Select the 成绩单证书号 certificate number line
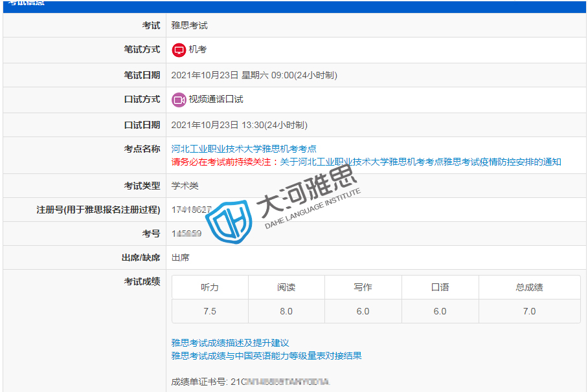The height and width of the screenshot is (392, 588). 250,382
